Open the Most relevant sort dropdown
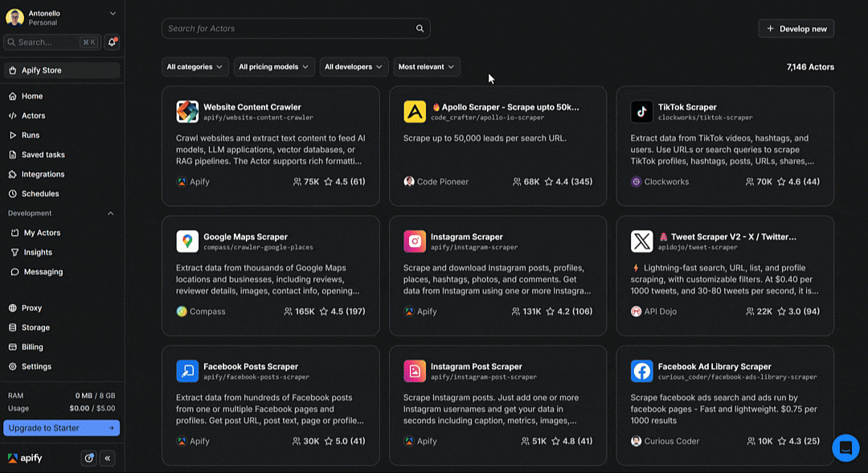 coord(426,67)
